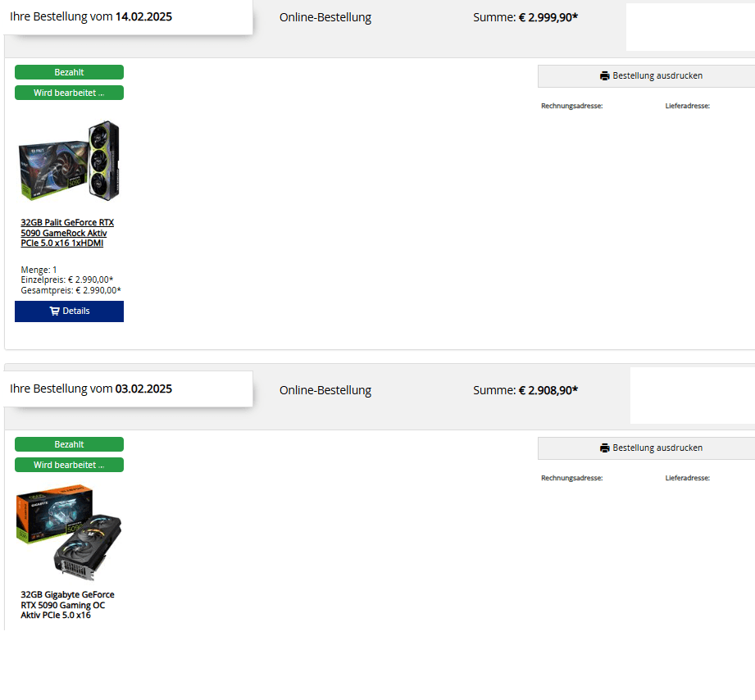Click the Details button for the Palit order

(x=69, y=311)
